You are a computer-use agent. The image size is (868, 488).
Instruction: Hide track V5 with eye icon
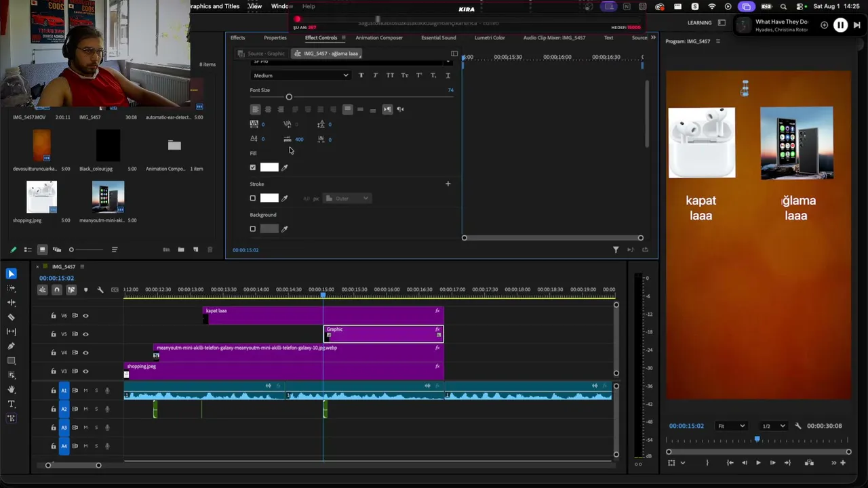pos(85,334)
